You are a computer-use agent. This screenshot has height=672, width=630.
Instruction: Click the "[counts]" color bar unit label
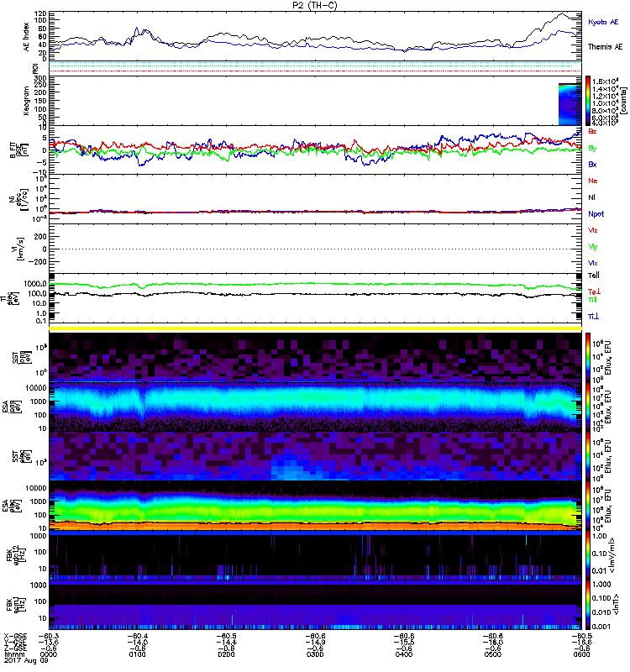(624, 101)
